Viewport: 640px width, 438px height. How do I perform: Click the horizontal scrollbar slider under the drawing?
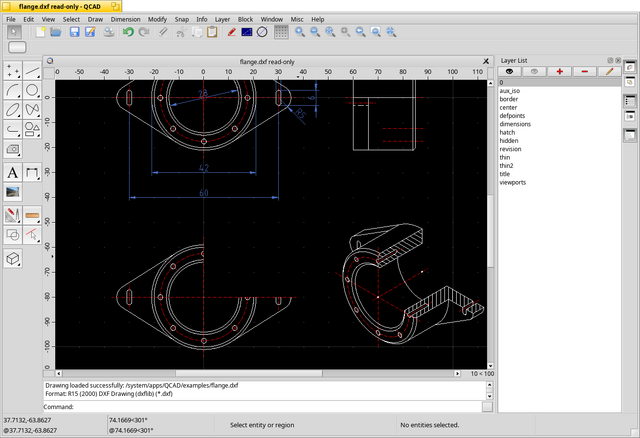pos(249,374)
